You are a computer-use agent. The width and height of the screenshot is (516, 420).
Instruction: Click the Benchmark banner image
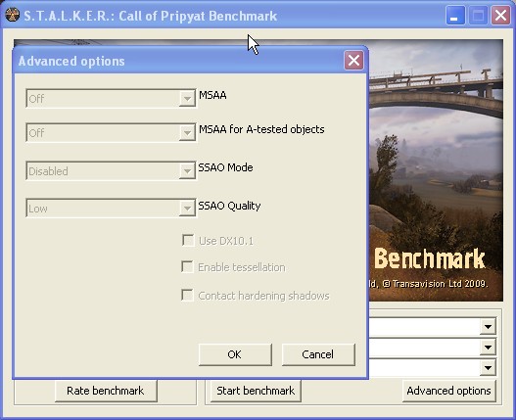point(436,170)
